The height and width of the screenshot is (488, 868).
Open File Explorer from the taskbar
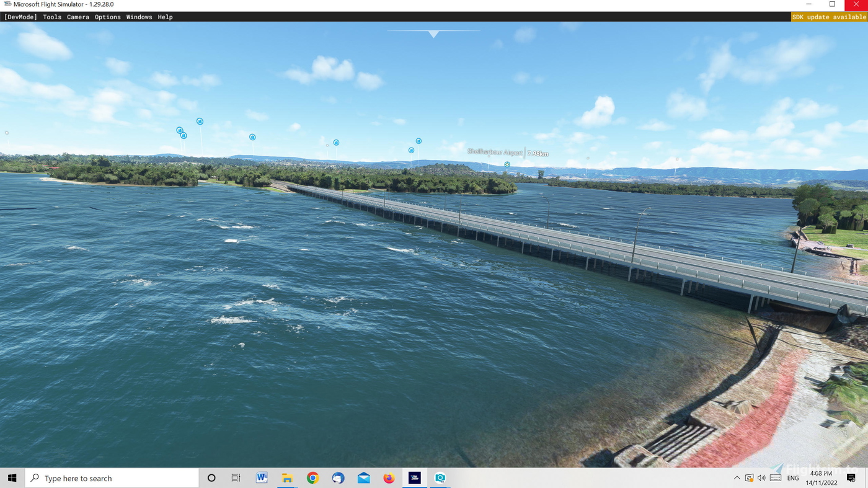tap(286, 477)
